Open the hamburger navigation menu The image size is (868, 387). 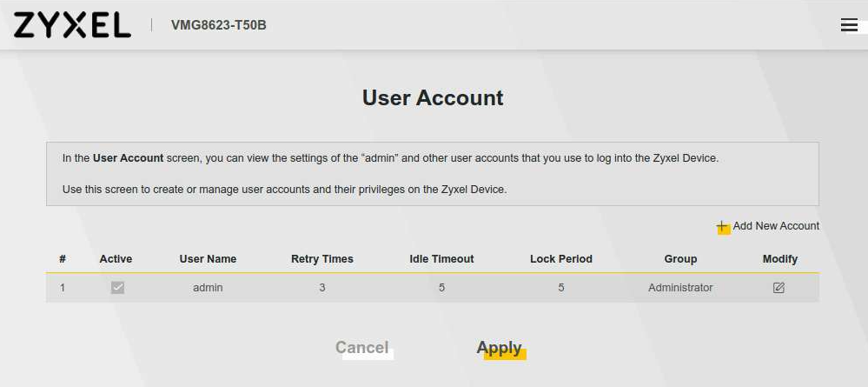[x=849, y=25]
